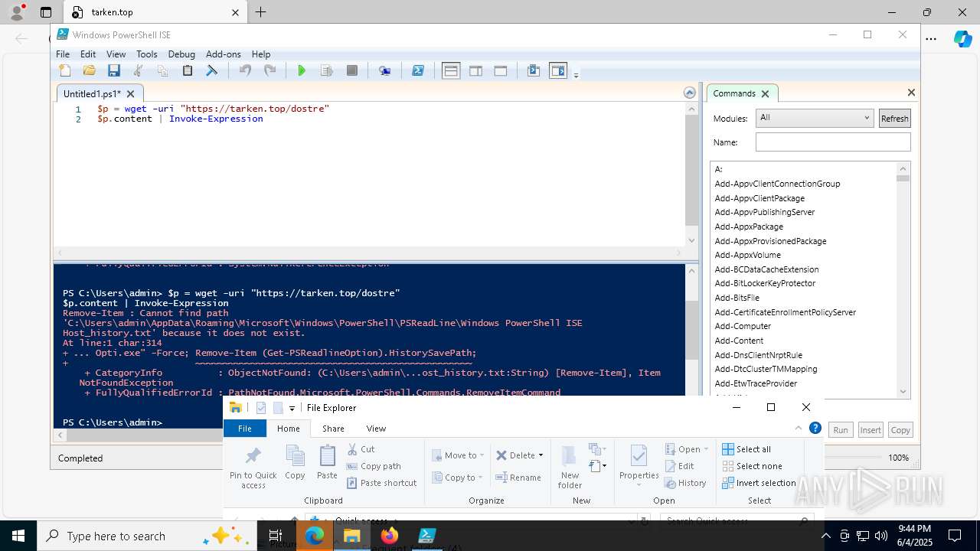The width and height of the screenshot is (980, 551).
Task: Click the Open script folder icon
Action: point(90,70)
